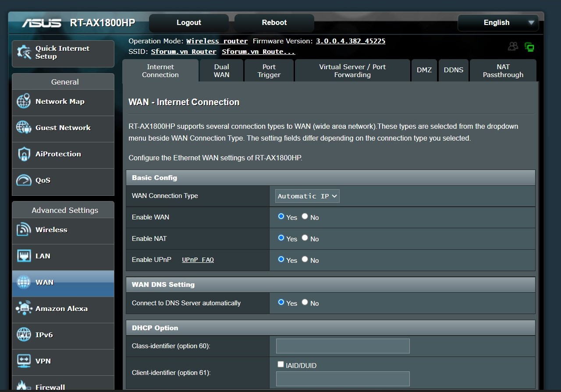Screen dimensions: 561x392
Task: Open the UPnP FAQ link
Action: pos(198,260)
